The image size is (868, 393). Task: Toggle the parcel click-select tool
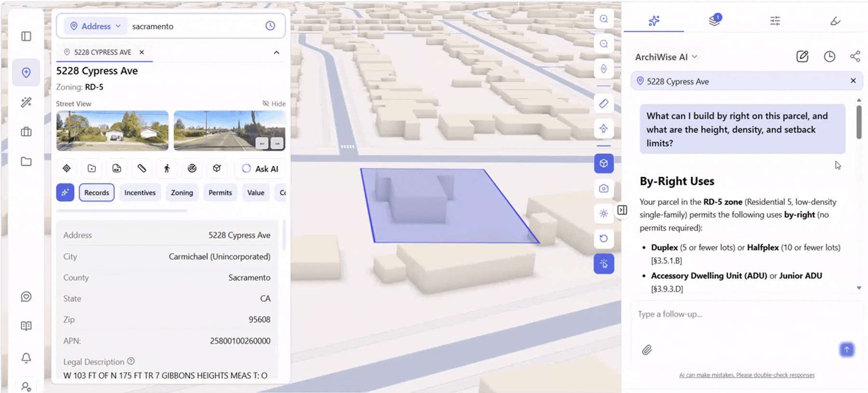(604, 263)
